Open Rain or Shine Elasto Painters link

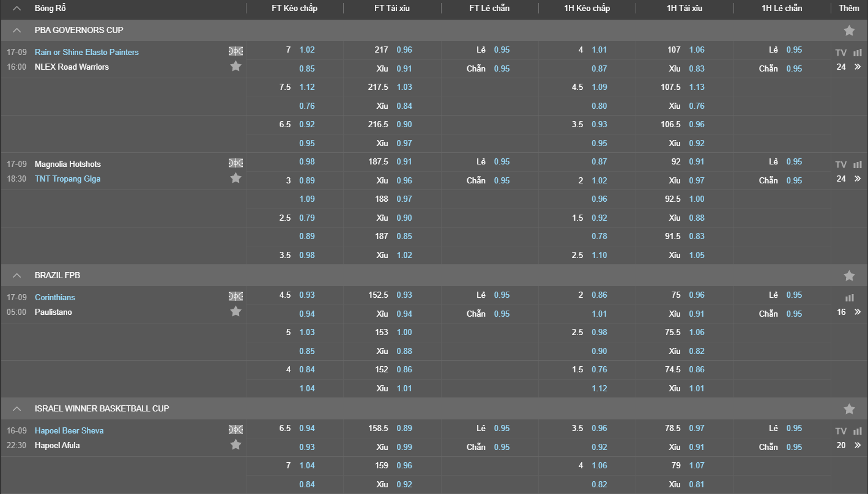pos(87,52)
